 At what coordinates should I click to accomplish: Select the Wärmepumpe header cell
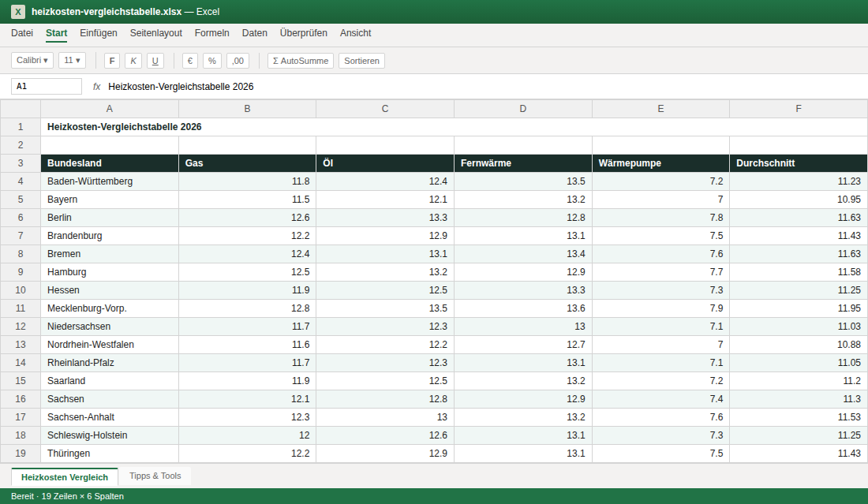pos(661,163)
